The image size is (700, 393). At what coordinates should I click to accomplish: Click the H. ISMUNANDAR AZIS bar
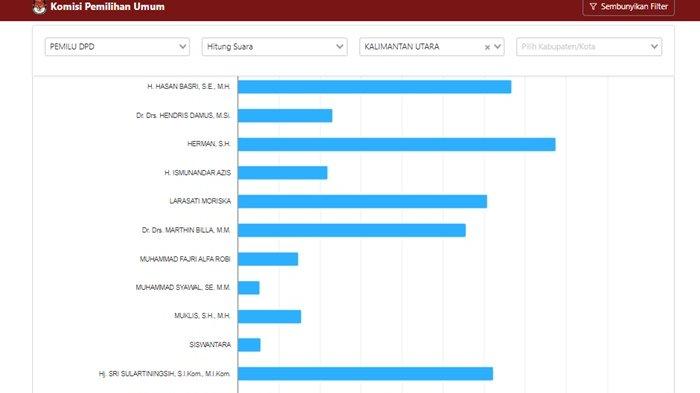coord(283,173)
